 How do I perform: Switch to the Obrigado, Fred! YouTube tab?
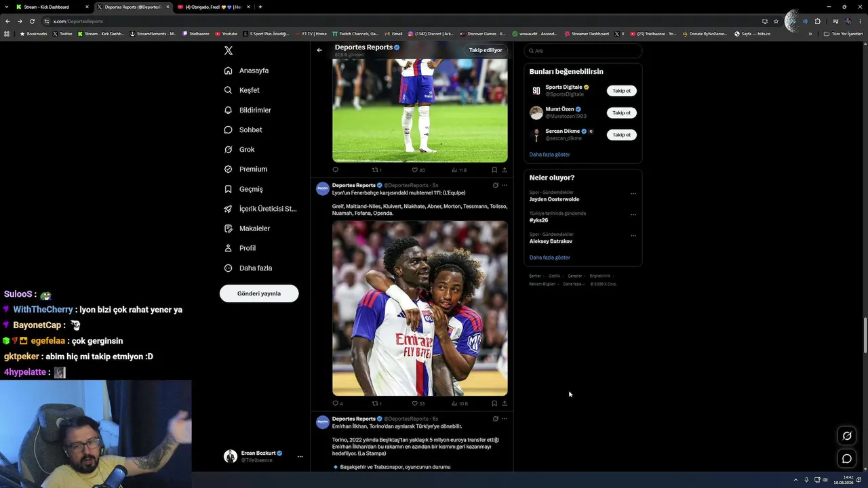[214, 7]
